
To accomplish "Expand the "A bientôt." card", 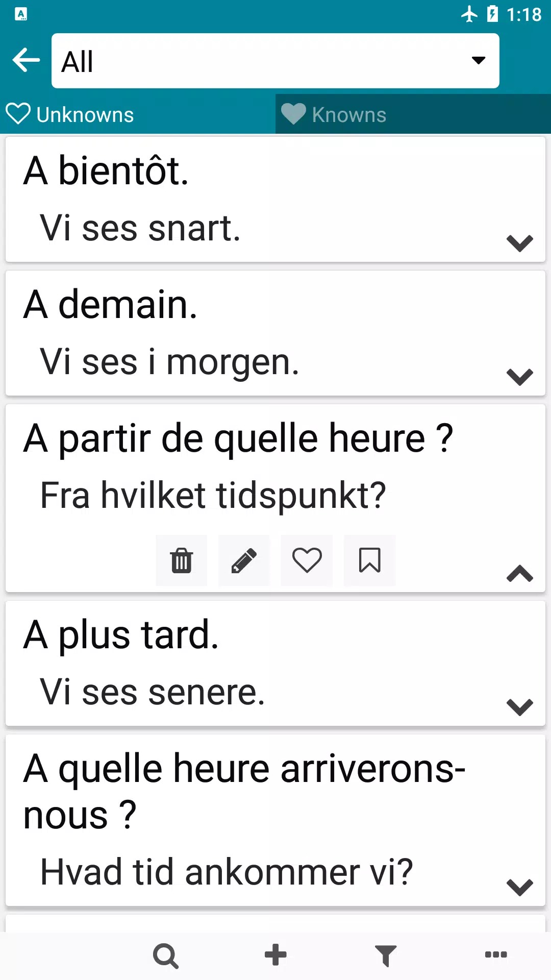I will tap(519, 242).
